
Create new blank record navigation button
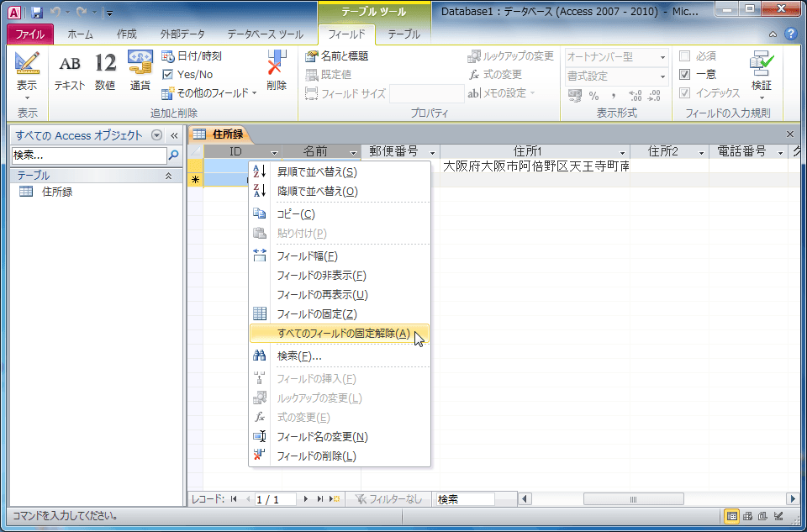coord(335,499)
